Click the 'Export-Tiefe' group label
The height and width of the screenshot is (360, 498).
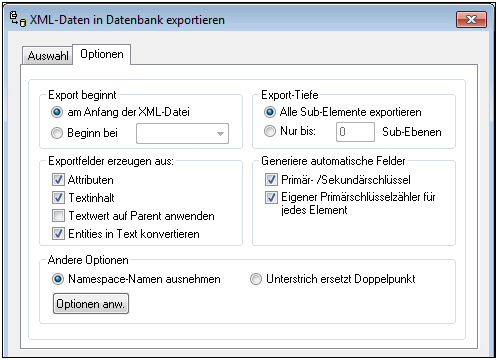click(290, 95)
